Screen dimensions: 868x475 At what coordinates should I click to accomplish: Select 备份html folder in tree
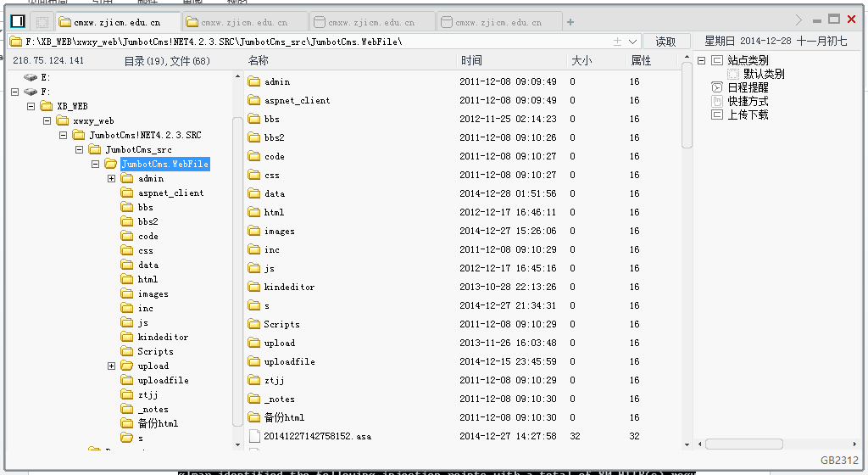(158, 423)
